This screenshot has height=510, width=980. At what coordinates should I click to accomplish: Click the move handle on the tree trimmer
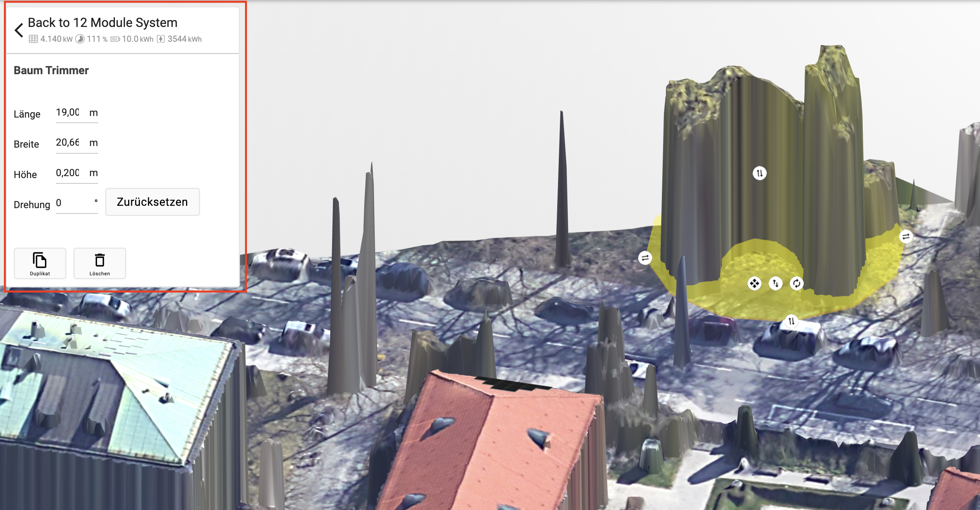(754, 283)
